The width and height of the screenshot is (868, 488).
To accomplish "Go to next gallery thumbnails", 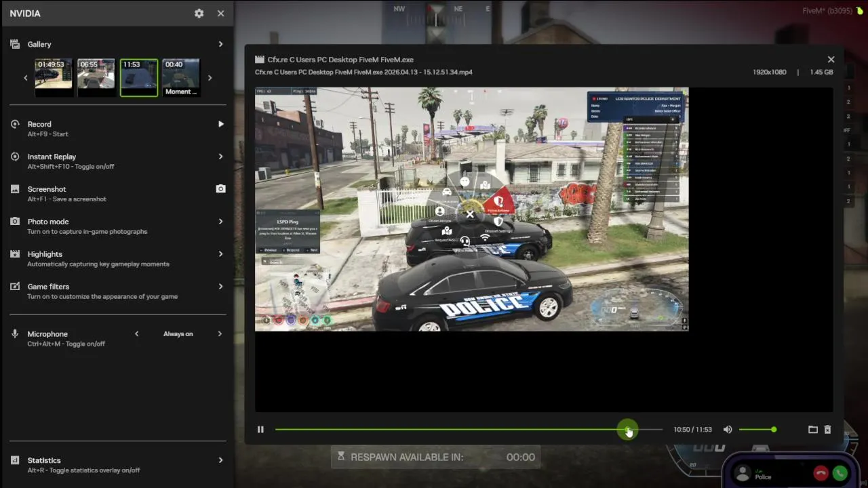I will [210, 78].
